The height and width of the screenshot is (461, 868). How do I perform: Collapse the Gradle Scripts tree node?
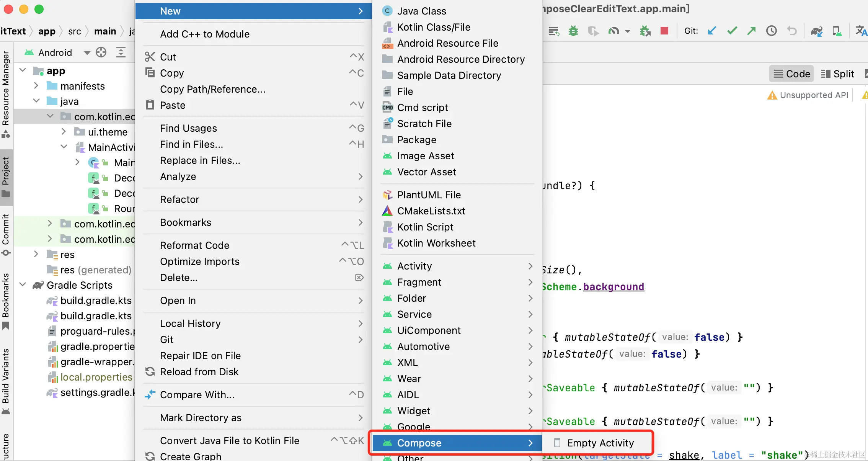23,285
